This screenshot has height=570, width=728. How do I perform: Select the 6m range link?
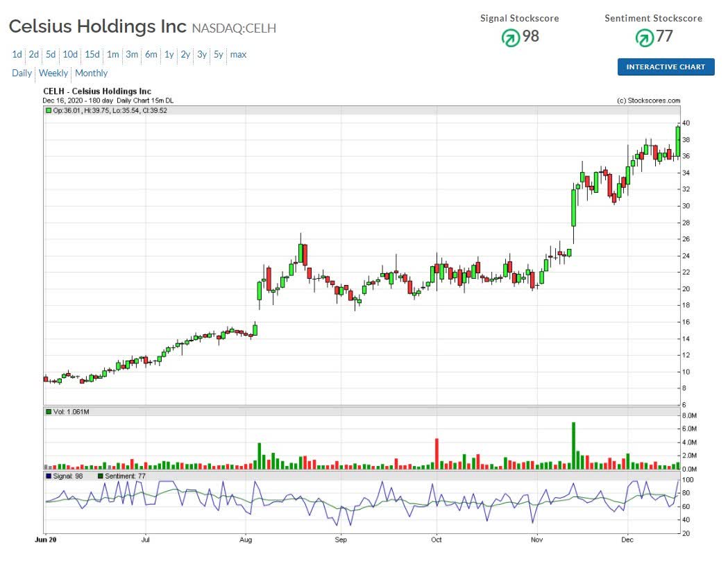pos(151,54)
